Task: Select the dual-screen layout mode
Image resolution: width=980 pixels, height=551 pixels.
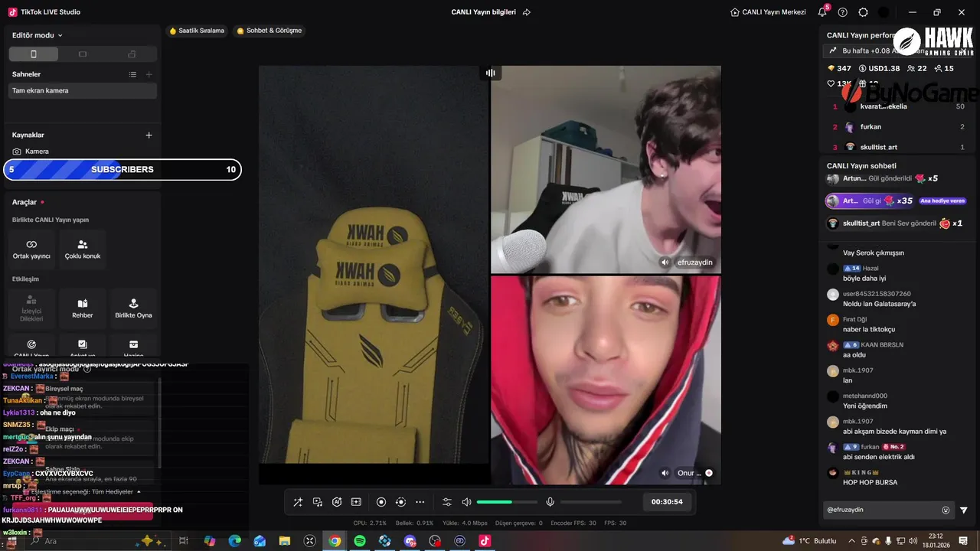Action: pos(132,54)
